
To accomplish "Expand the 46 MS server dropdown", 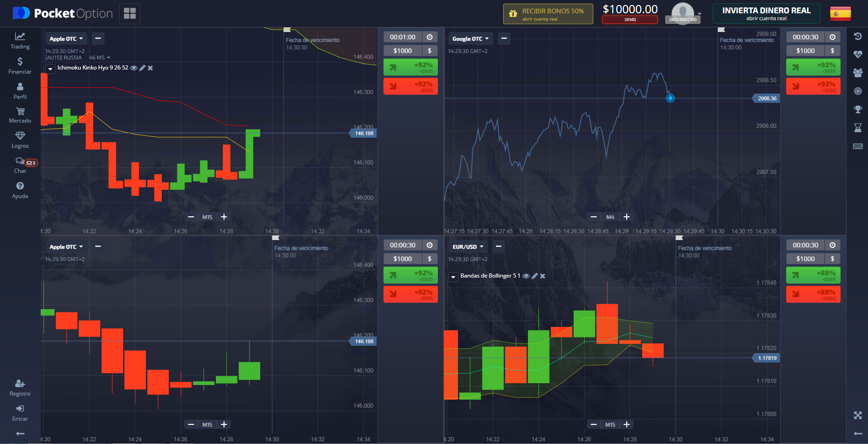I will [100, 58].
